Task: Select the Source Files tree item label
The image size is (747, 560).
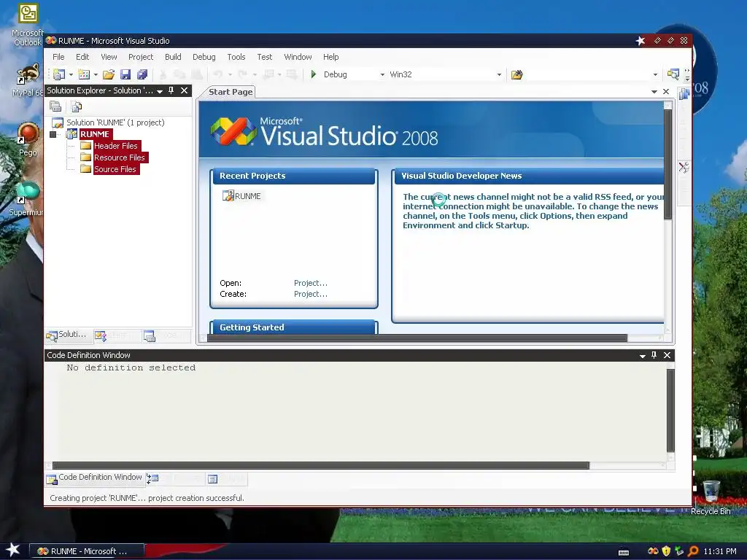Action: tap(115, 169)
